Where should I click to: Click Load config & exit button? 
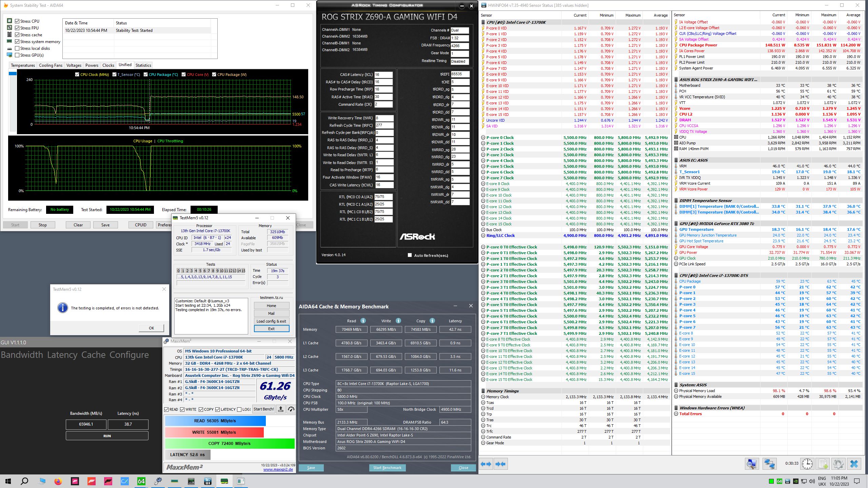coord(271,321)
